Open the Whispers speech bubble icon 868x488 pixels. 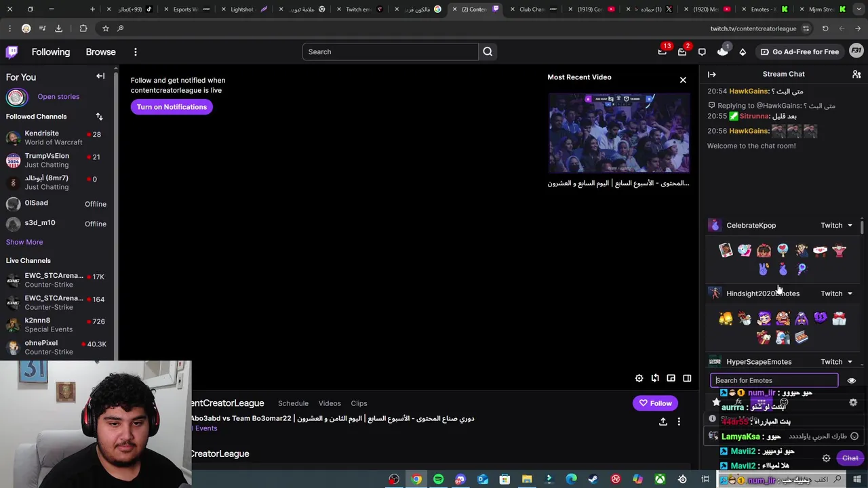[x=702, y=52]
